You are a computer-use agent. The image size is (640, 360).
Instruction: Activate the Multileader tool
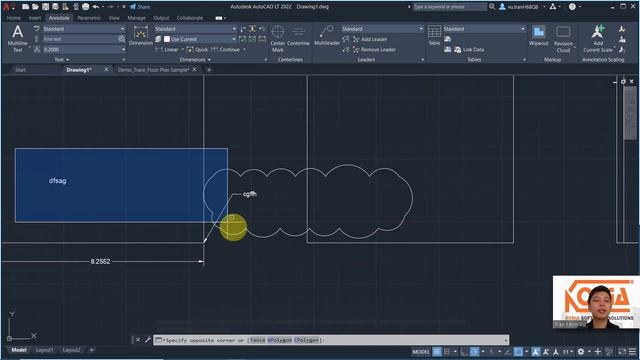(327, 35)
